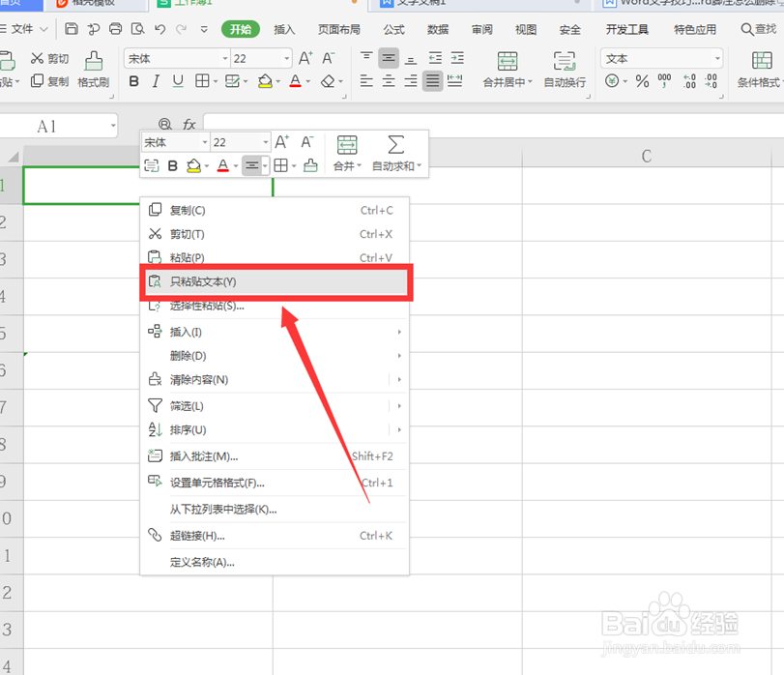Click the Save icon in quick access toolbar

coord(72,29)
